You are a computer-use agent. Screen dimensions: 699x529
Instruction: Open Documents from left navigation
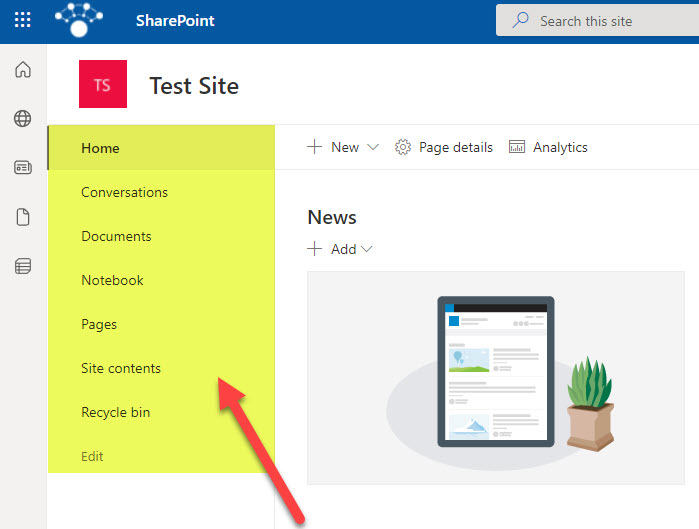(116, 236)
